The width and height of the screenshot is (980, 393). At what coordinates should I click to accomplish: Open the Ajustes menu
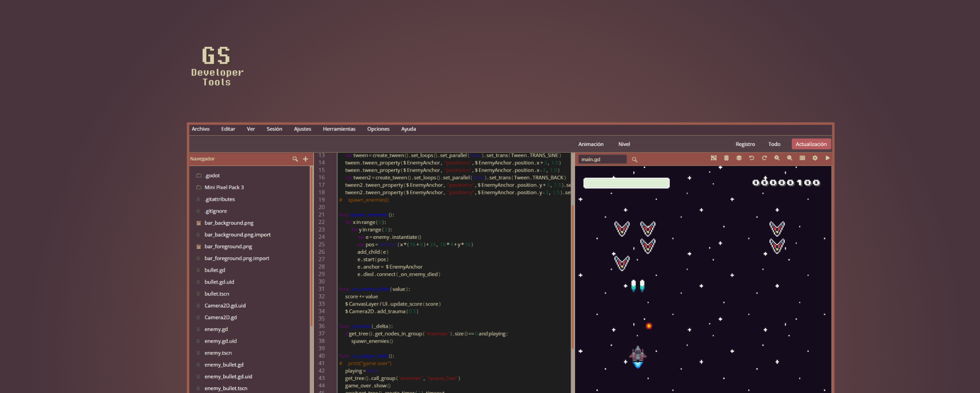[302, 129]
